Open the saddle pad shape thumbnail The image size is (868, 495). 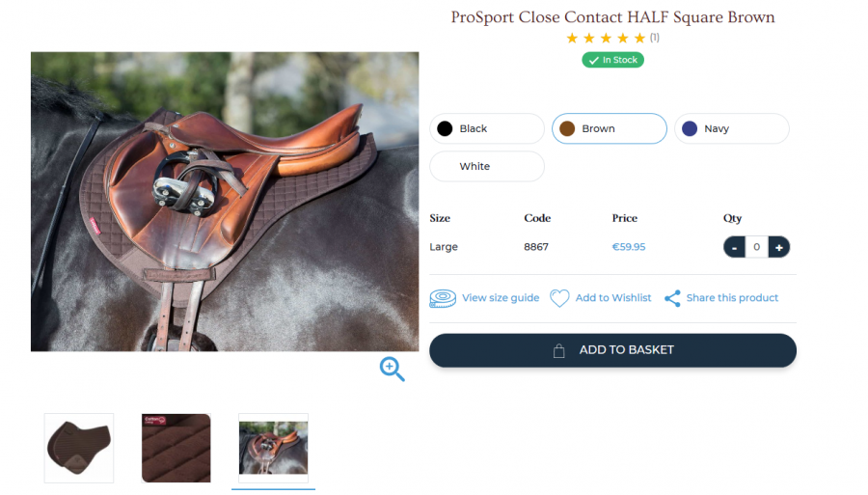pos(79,448)
